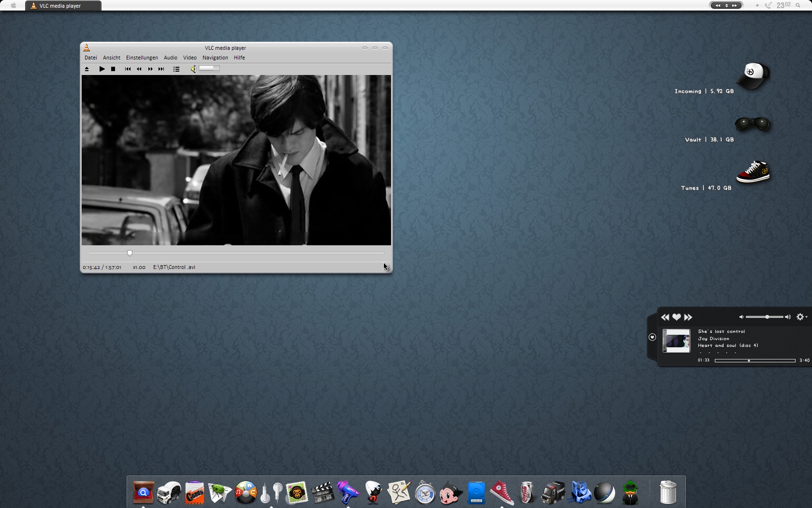Open the Einstellungen menu
The height and width of the screenshot is (508, 812).
[142, 58]
